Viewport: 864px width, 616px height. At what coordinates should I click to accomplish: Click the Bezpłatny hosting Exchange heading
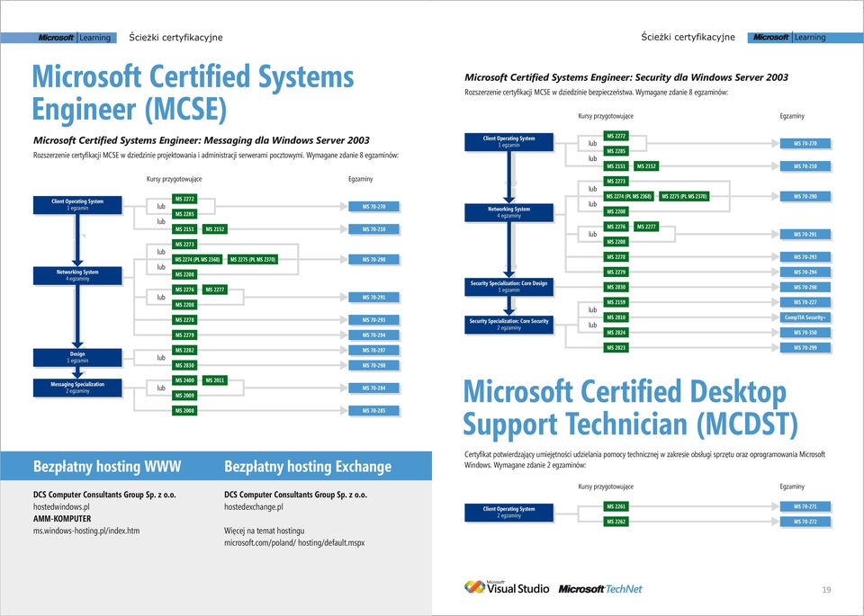pos(308,467)
